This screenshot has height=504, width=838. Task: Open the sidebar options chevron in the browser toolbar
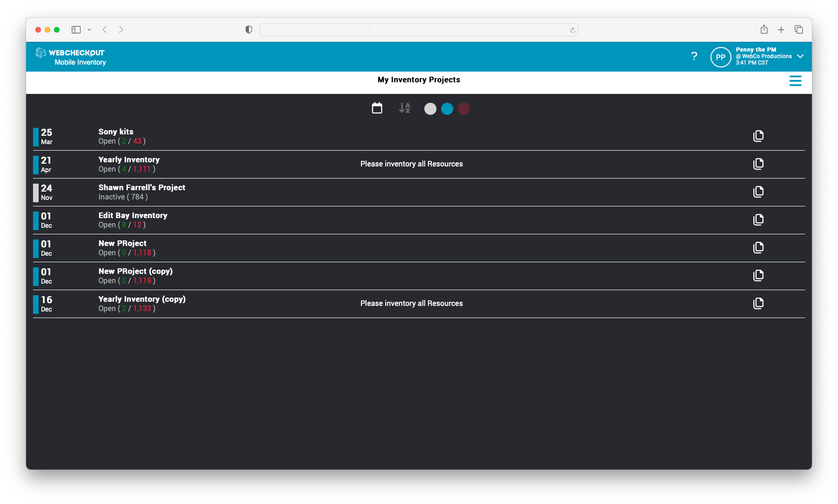[89, 29]
